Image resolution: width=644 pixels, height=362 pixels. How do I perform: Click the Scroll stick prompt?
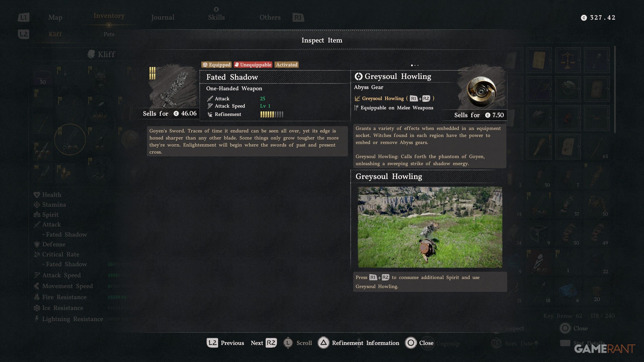pyautogui.click(x=297, y=343)
